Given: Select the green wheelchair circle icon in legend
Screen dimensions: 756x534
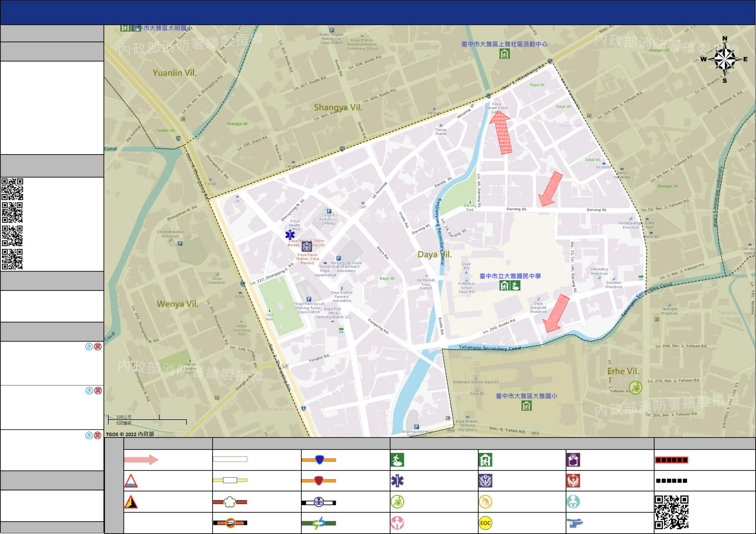Looking at the screenshot, I should coord(397,502).
